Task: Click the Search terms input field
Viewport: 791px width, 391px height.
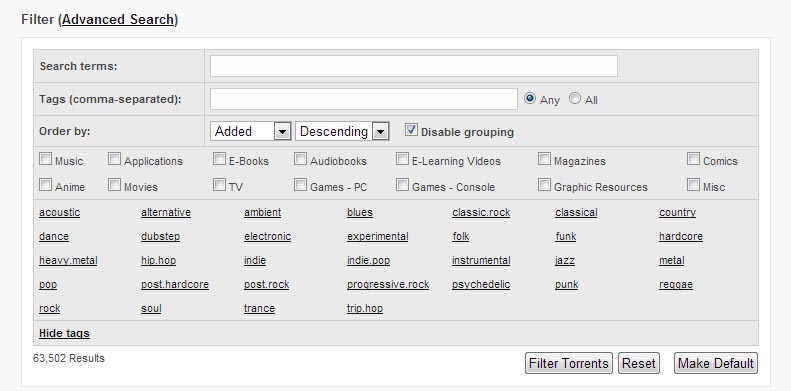Action: click(x=414, y=66)
